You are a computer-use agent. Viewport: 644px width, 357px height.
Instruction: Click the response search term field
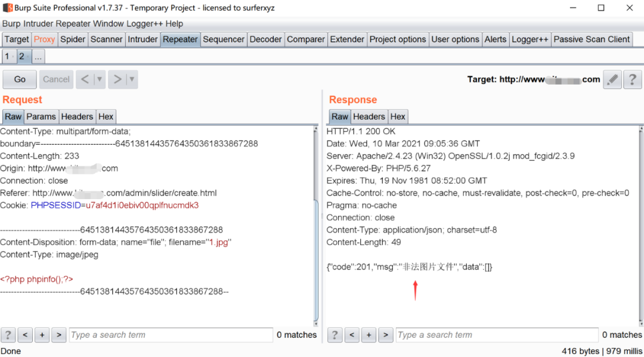[497, 335]
